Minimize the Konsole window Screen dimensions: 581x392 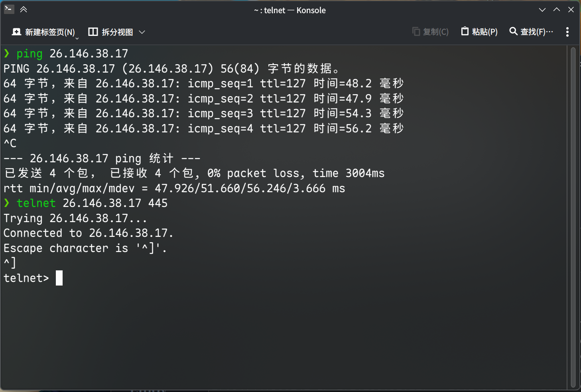click(x=542, y=10)
